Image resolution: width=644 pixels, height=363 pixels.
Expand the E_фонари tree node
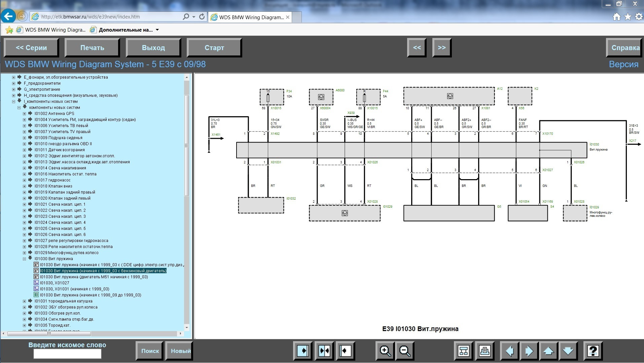point(13,77)
